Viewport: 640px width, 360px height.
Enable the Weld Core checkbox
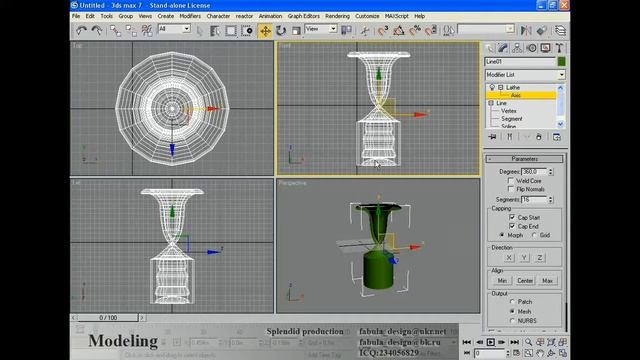[x=511, y=180]
